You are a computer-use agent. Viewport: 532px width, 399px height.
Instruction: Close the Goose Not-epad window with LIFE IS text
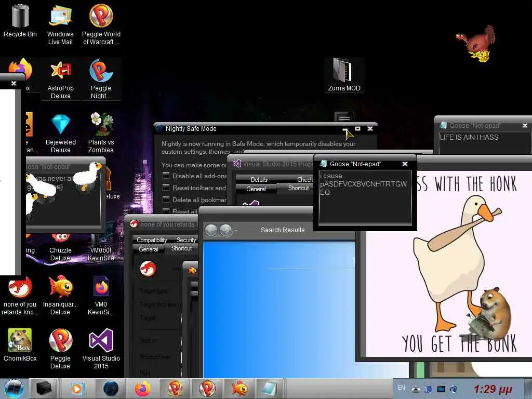coord(525,126)
